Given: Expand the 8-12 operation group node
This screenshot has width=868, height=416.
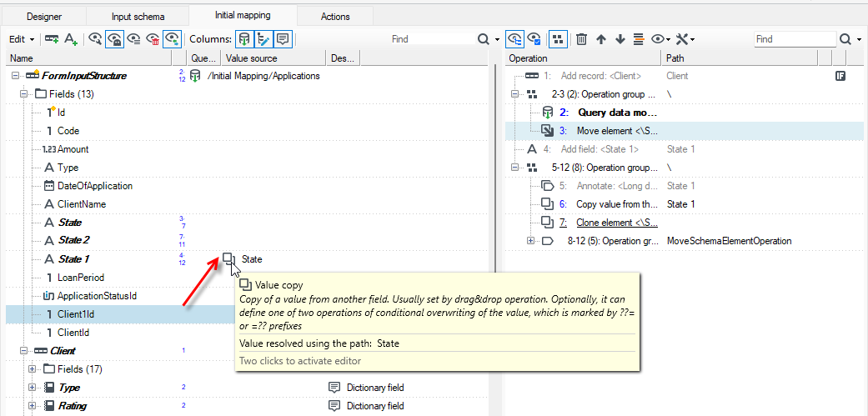Looking at the screenshot, I should pyautogui.click(x=531, y=241).
